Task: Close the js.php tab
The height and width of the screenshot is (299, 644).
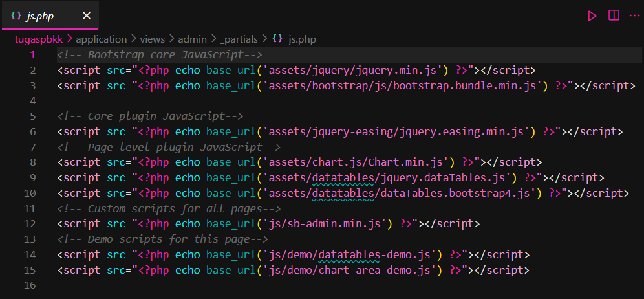Action: [x=86, y=16]
